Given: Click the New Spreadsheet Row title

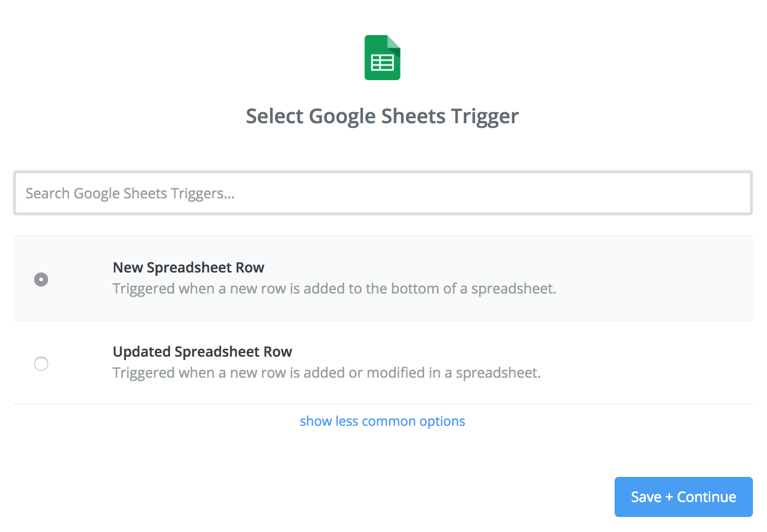Looking at the screenshot, I should coord(188,268).
